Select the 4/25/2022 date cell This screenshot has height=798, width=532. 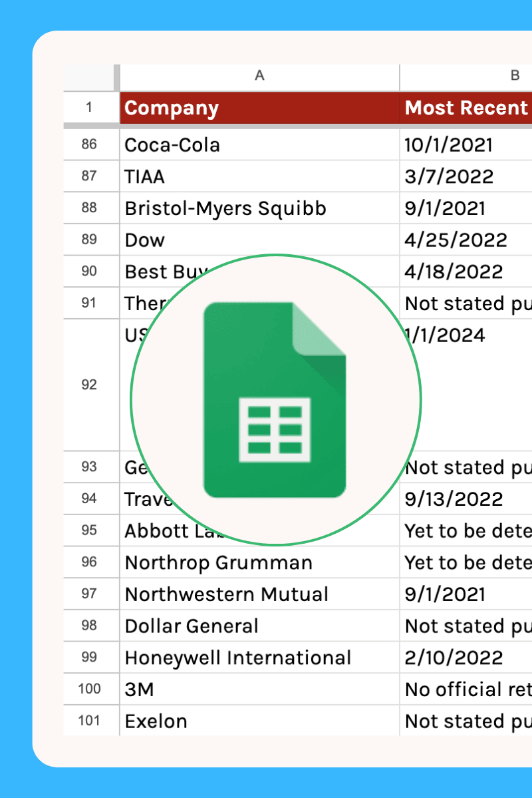click(466, 240)
